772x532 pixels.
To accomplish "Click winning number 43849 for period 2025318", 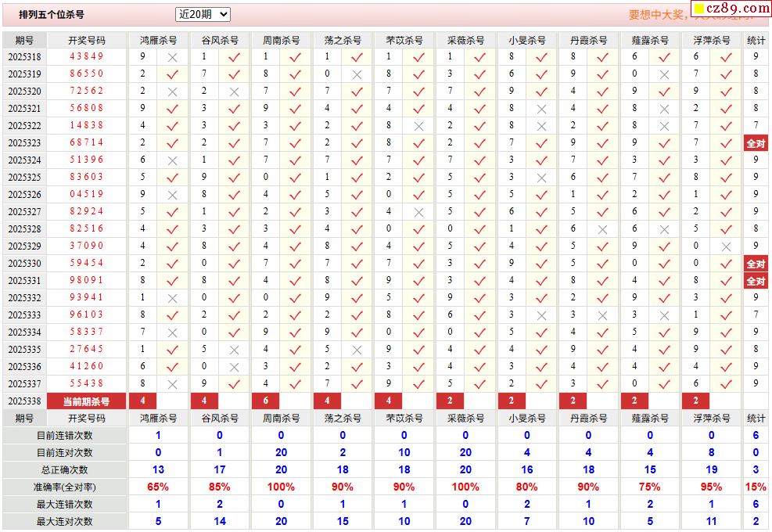I will [x=86, y=56].
